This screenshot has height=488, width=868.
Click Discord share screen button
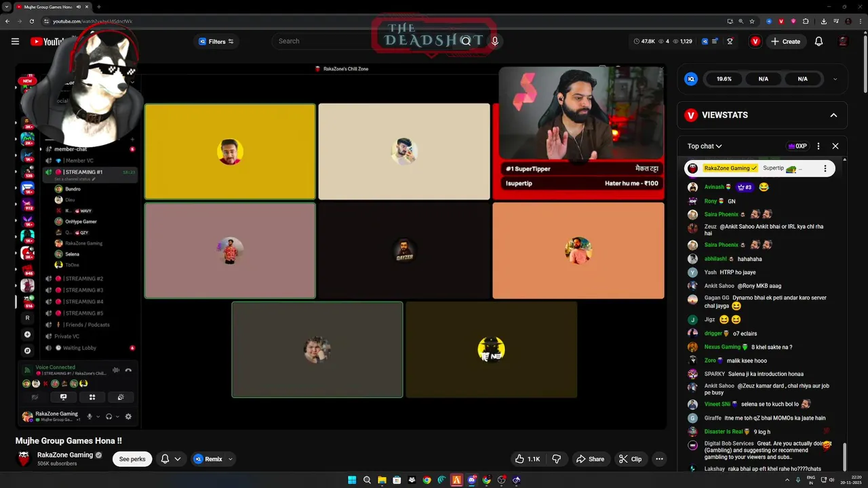(x=64, y=397)
